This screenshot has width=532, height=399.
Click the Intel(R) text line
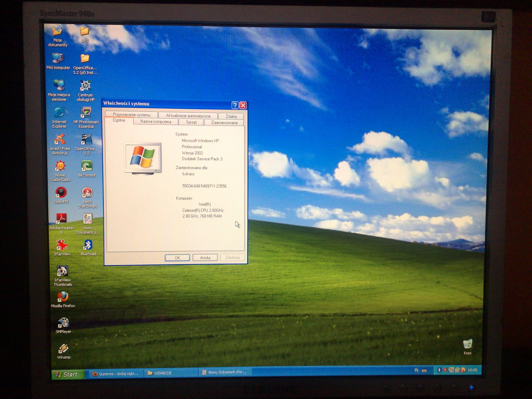205,204
